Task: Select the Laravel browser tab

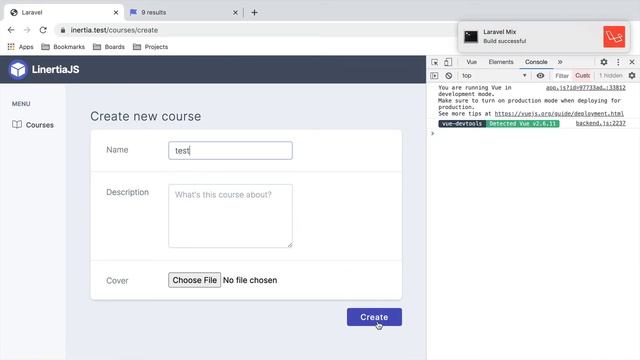Action: tap(63, 13)
